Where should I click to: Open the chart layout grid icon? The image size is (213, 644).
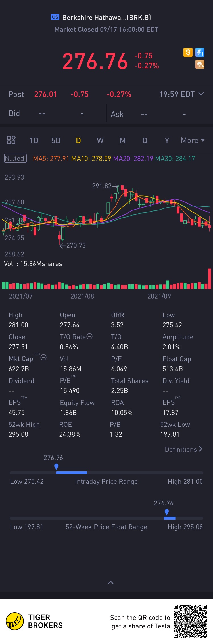coord(11,140)
